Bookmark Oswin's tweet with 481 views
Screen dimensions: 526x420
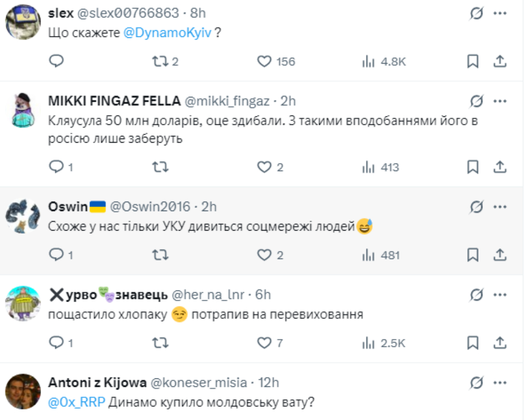click(473, 255)
